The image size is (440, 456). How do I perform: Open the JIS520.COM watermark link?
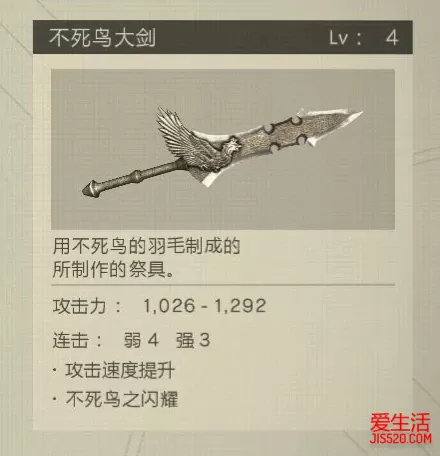click(401, 438)
